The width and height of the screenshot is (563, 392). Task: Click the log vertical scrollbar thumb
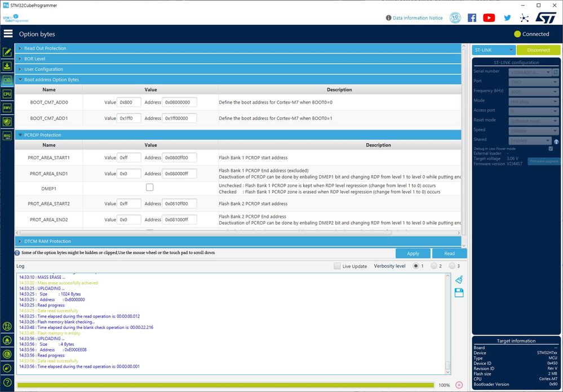(447, 366)
